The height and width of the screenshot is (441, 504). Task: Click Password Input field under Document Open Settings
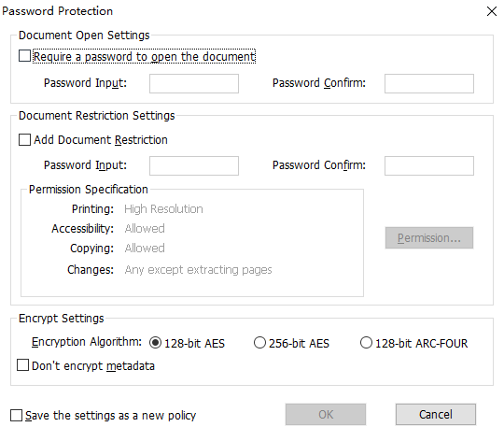coord(194,84)
